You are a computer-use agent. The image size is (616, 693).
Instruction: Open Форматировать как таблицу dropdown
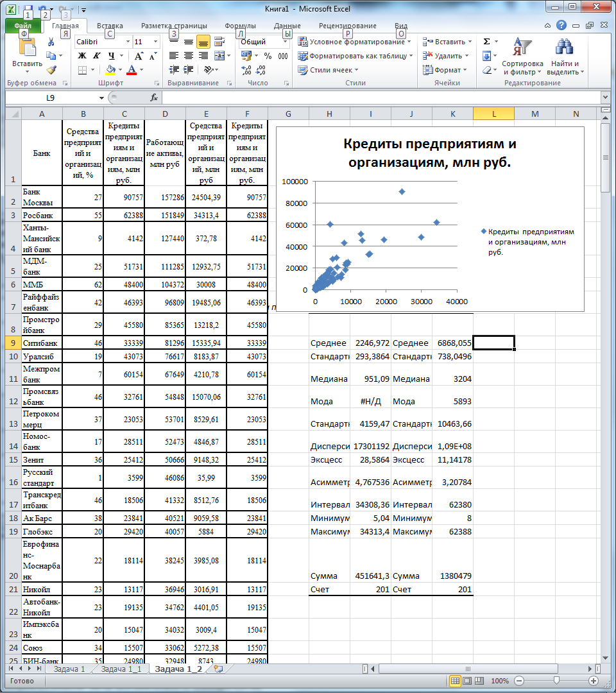[355, 56]
